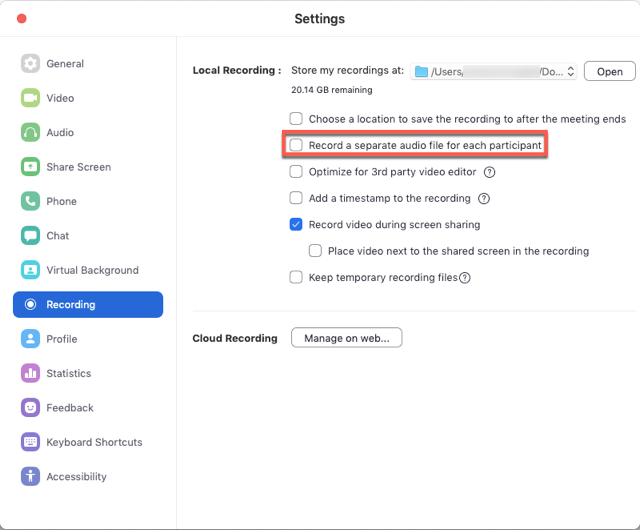
Task: Show help icon next to timestamp option
Action: (x=484, y=198)
